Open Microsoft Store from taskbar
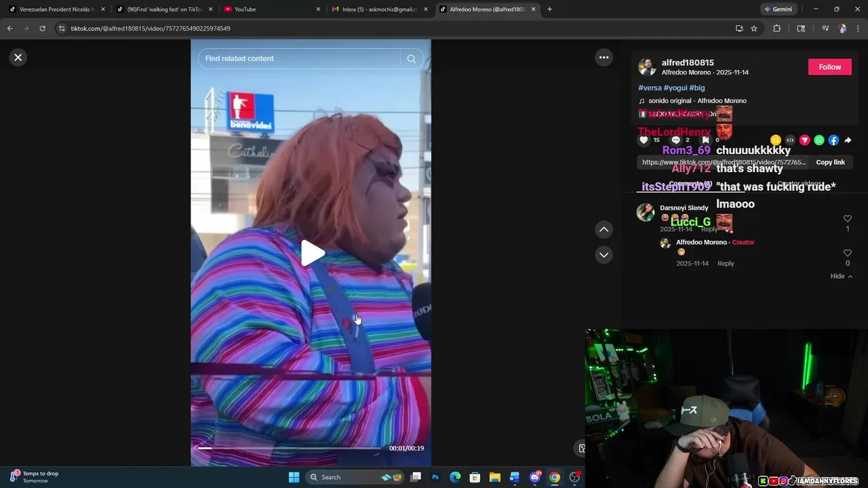Screen dimensions: 868x488 [x=475, y=477]
